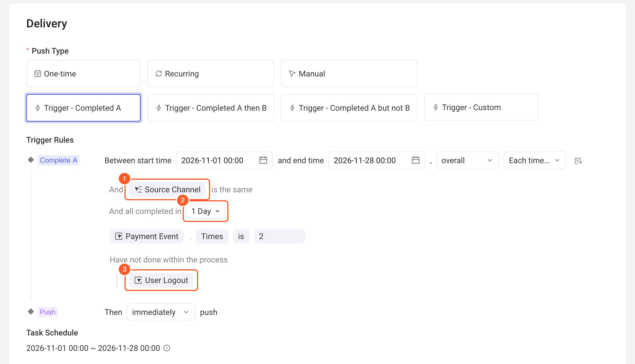Pick the Trigger - Custom push type

[481, 107]
